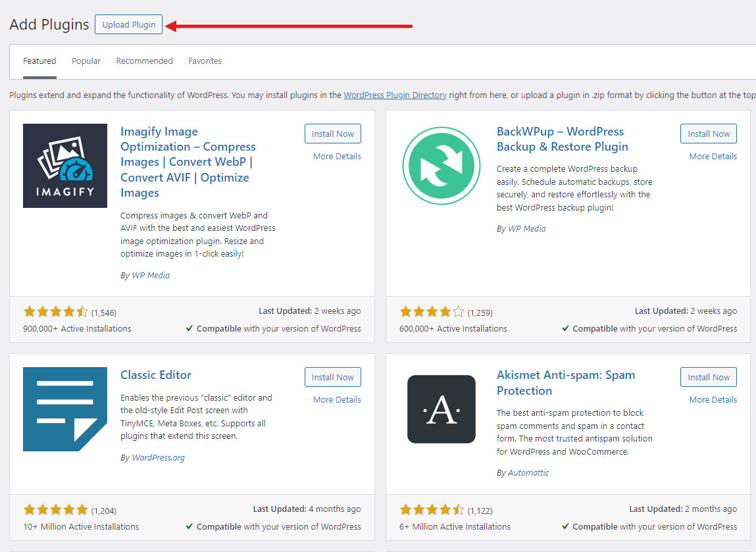This screenshot has height=552, width=756.
Task: Click the Akismet 'A' plugin icon
Action: [441, 409]
